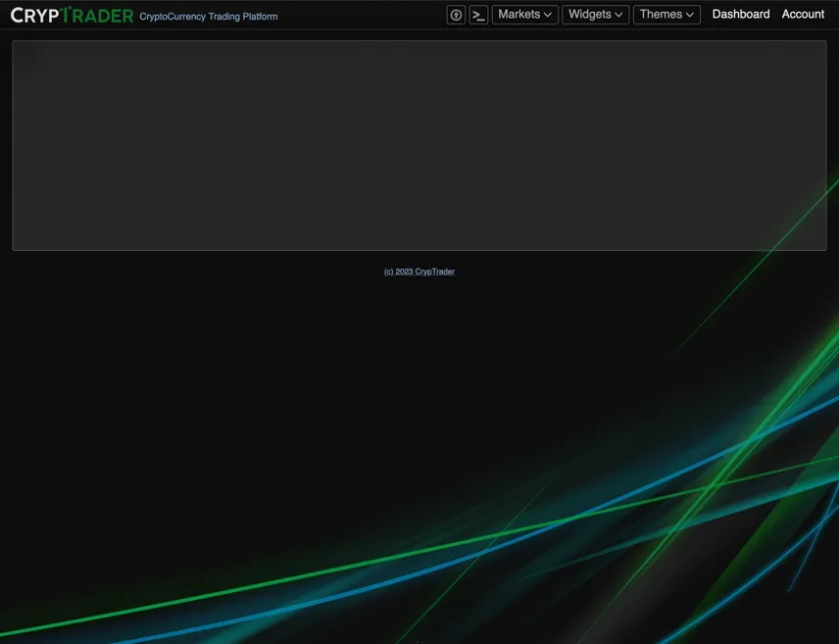Click the CrypTrader logo
Image resolution: width=839 pixels, height=644 pixels.
point(72,16)
